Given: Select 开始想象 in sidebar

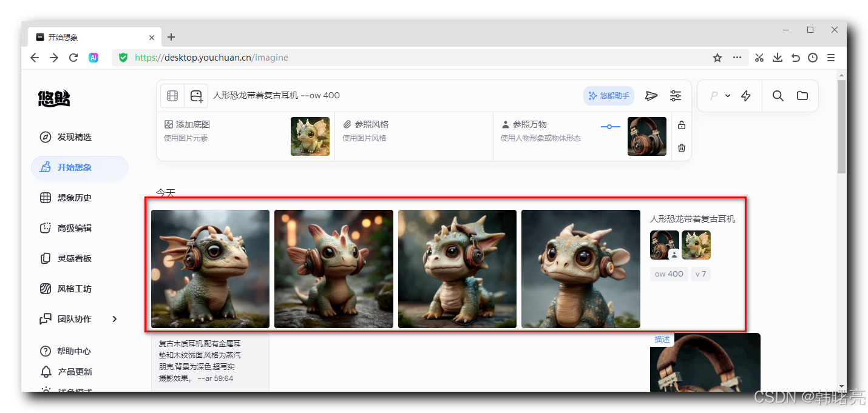Looking at the screenshot, I should 80,167.
